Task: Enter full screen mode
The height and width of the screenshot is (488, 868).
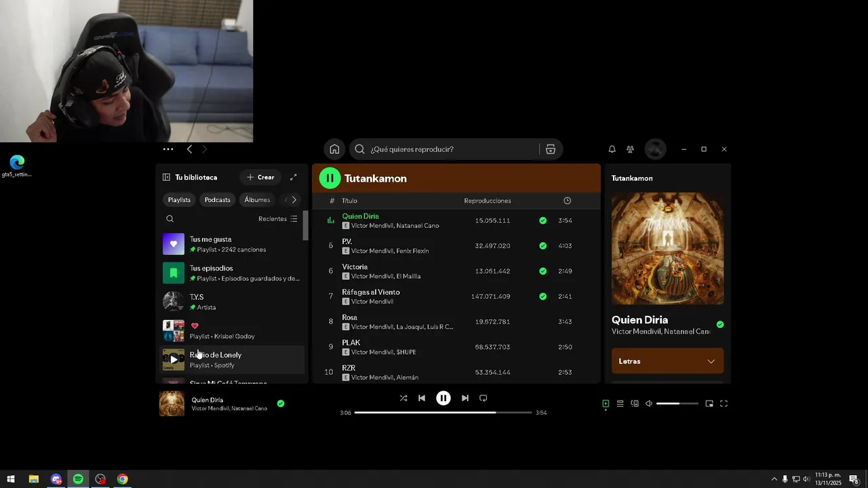Action: tap(724, 404)
